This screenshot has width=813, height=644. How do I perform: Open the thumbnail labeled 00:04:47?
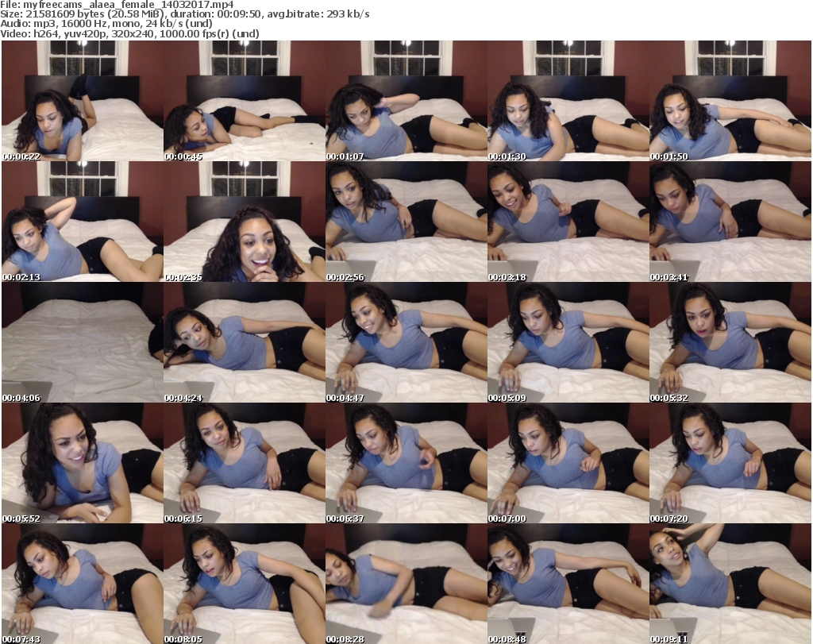pos(406,342)
